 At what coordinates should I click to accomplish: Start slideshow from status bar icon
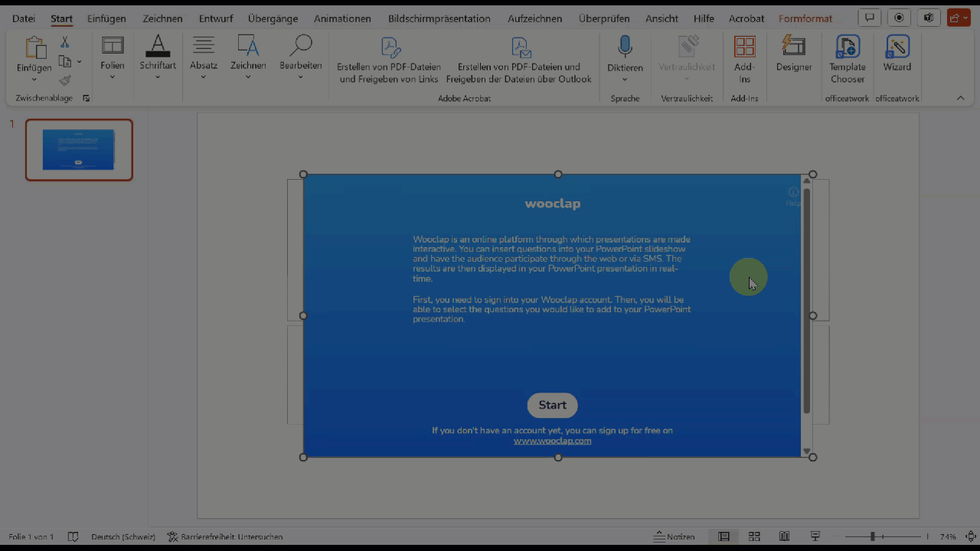point(815,536)
